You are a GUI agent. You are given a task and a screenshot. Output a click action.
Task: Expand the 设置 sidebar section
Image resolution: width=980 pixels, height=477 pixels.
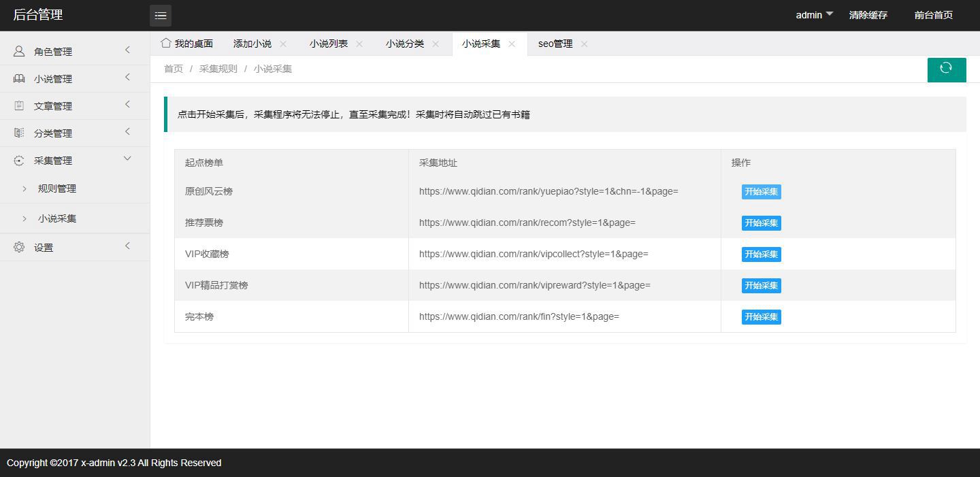44,247
